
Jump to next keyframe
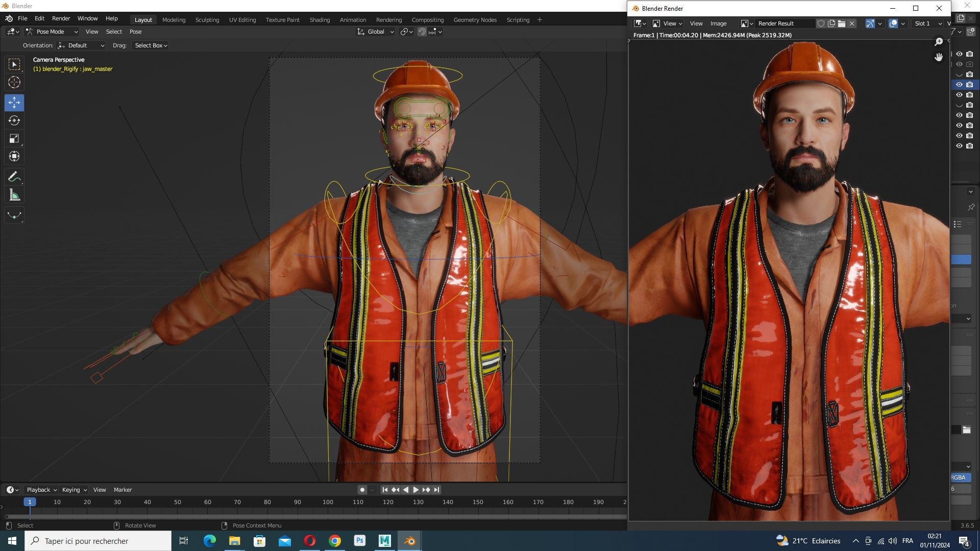tap(426, 490)
